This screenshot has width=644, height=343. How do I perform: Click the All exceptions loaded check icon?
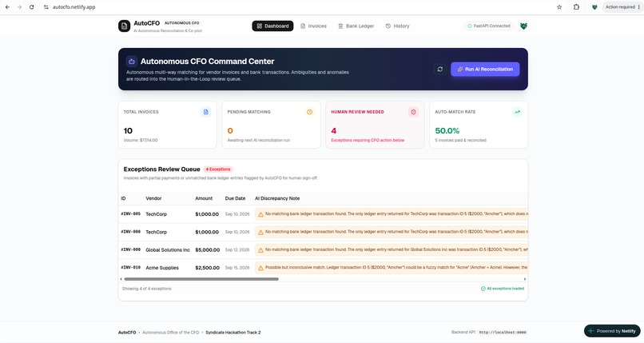[x=483, y=289]
